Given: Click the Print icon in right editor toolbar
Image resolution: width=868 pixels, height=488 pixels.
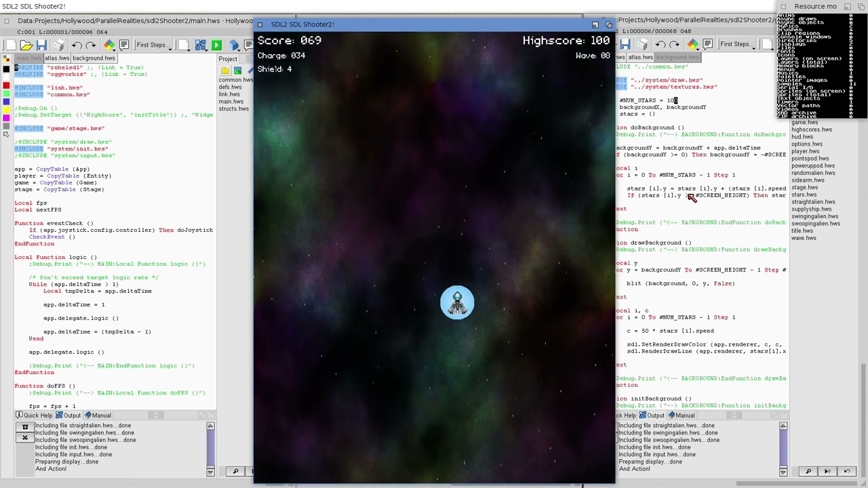Looking at the screenshot, I should pos(642,45).
